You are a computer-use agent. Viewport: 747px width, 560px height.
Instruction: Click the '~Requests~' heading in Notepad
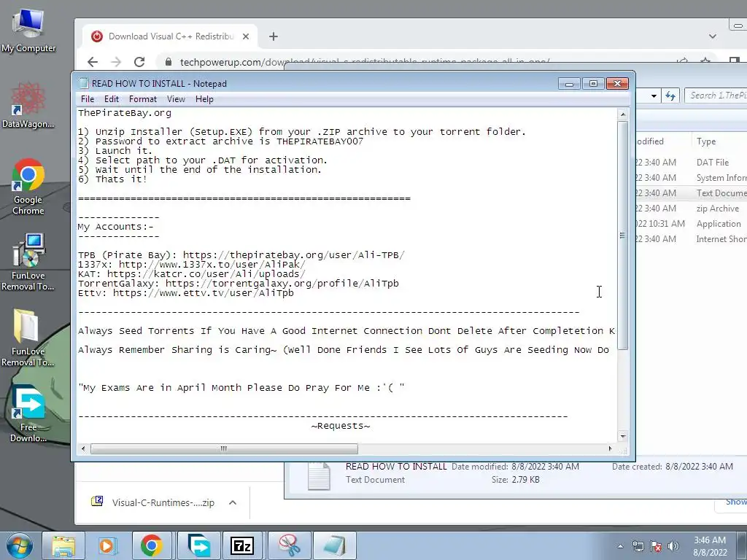[341, 426]
